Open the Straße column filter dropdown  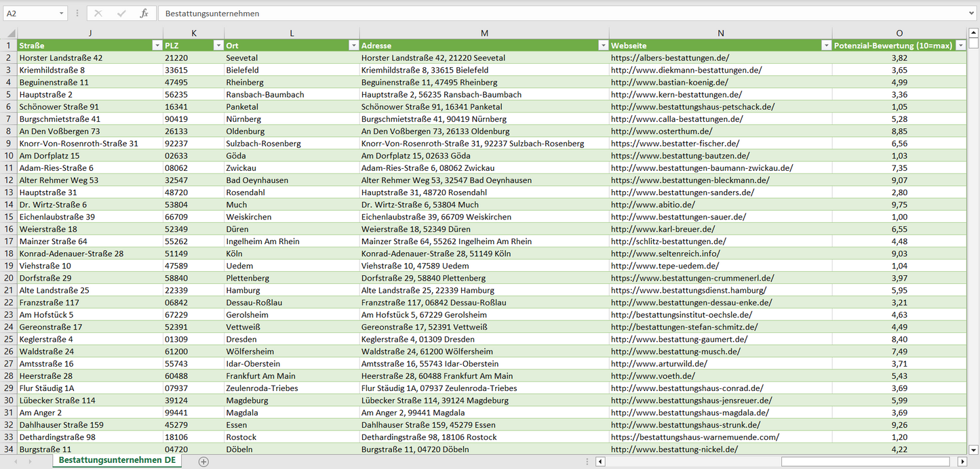(157, 45)
